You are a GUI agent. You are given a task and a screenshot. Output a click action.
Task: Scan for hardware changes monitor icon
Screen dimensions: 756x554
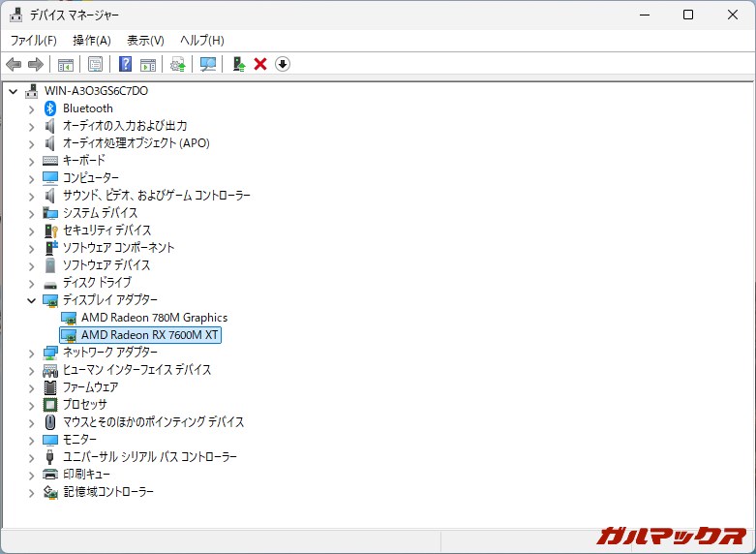click(x=208, y=64)
